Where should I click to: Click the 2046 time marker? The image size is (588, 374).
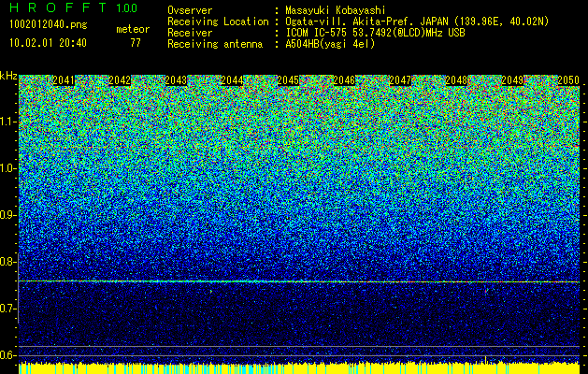344,80
